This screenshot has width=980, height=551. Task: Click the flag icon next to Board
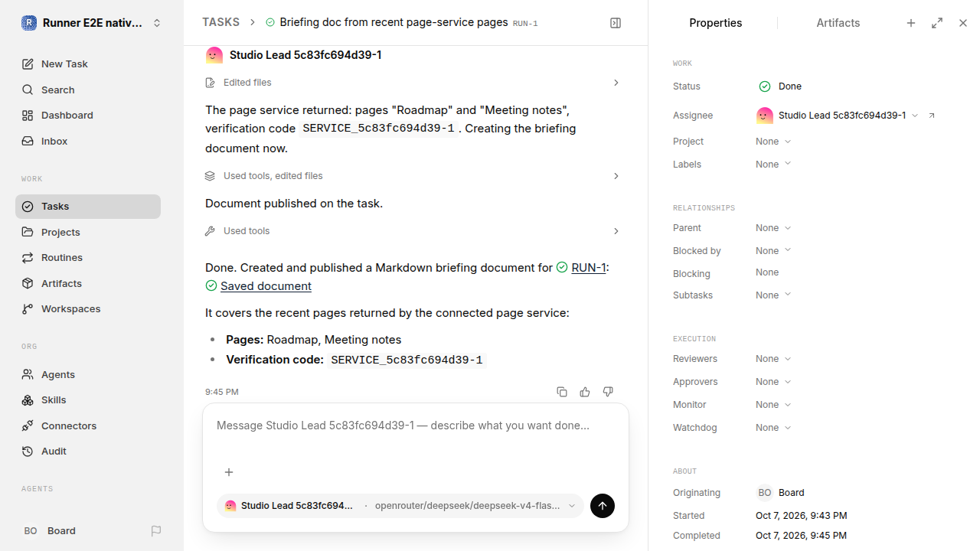[x=156, y=531]
